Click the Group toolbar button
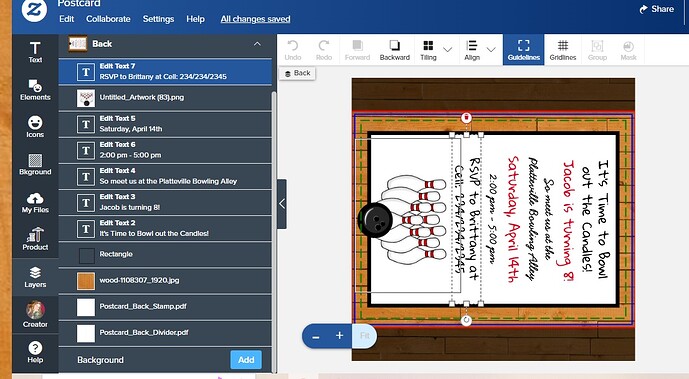Screen dimensions: 689x379 (x=597, y=50)
